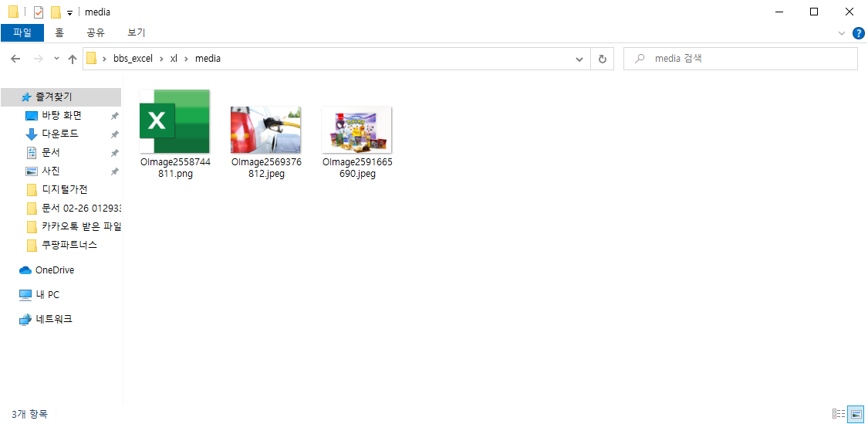
Task: Switch to the 공유 ribbon tab
Action: [96, 32]
